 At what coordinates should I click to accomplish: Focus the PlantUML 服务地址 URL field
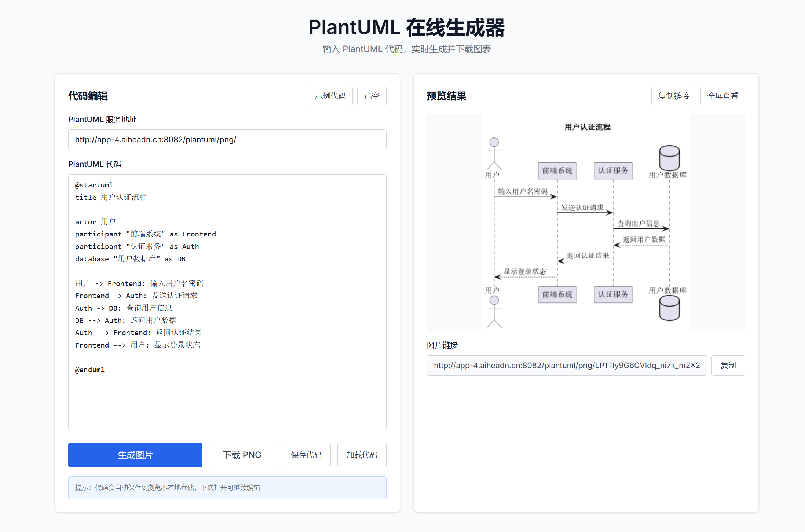pyautogui.click(x=227, y=140)
